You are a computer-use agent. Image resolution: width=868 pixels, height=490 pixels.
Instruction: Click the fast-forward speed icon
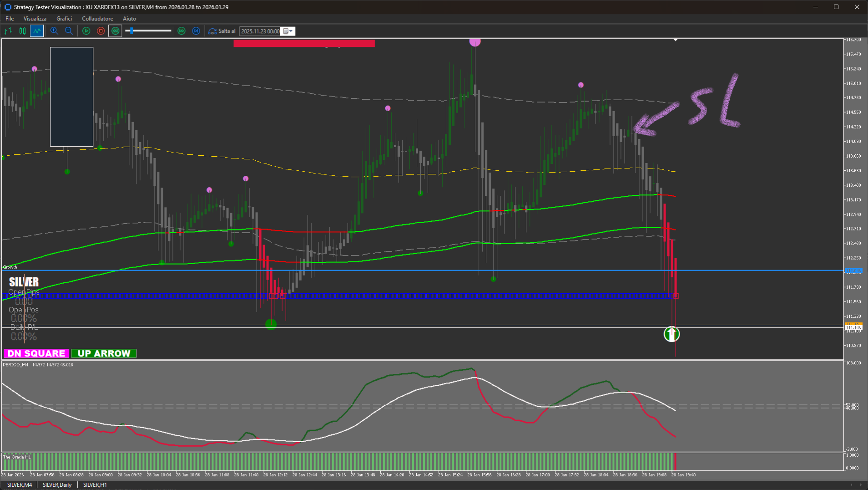coord(182,31)
